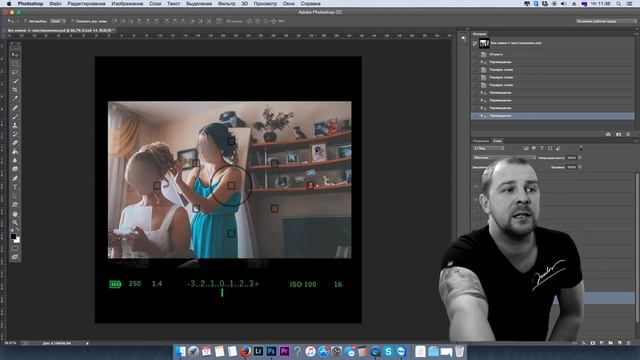Viewport: 640px width, 360px height.
Task: Filter layers by pixel layer icon
Action: [x=526, y=148]
